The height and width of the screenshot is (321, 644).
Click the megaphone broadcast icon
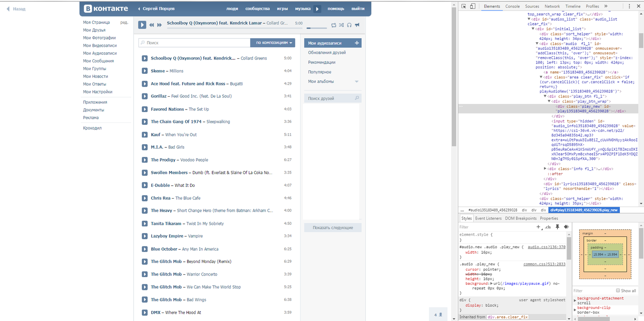pos(357,25)
